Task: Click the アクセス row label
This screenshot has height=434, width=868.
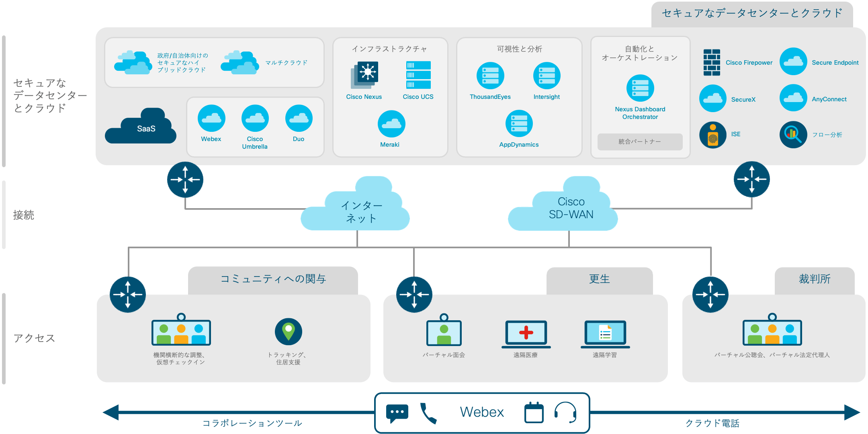Action: click(34, 338)
